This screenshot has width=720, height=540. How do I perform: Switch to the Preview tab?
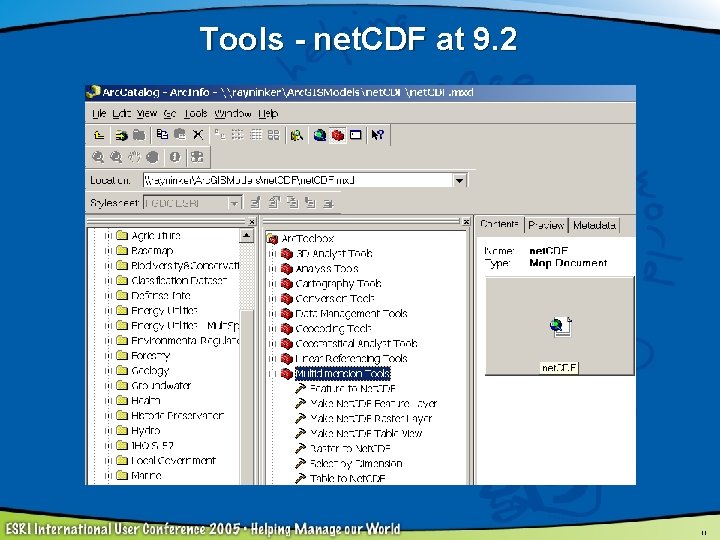click(x=546, y=225)
